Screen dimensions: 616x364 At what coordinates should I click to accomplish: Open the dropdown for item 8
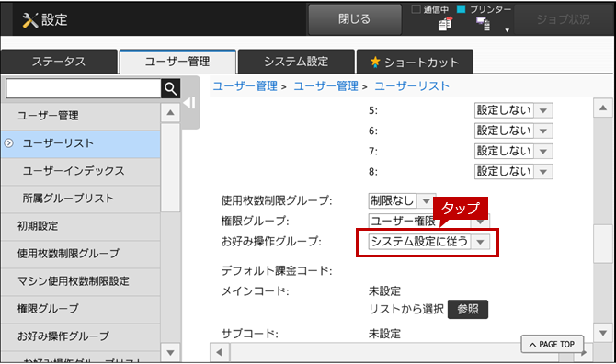543,172
